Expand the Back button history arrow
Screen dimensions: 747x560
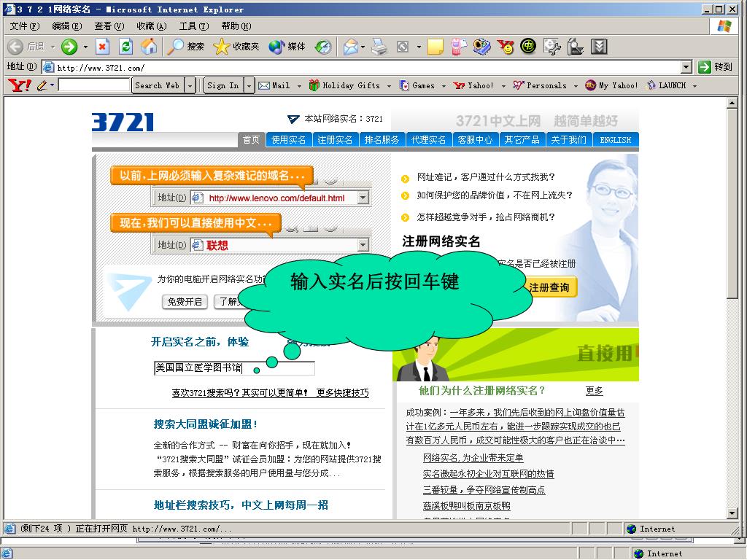[53, 47]
